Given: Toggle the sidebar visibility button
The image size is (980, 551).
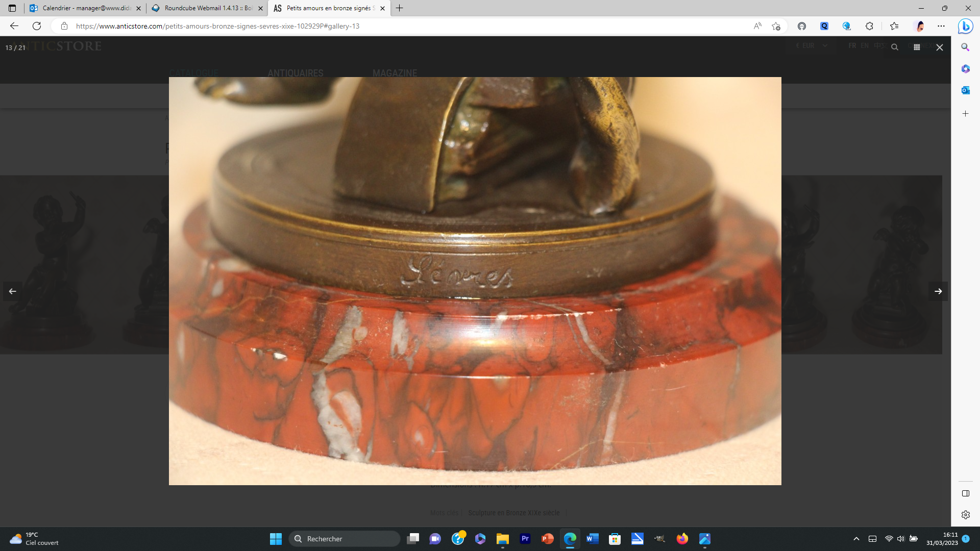Looking at the screenshot, I should pyautogui.click(x=965, y=493).
